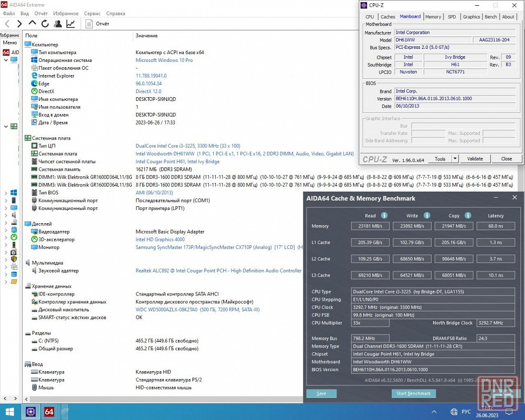The width and height of the screenshot is (525, 420).
Task: Select the Server icon in the sidebar tree
Action: click(14, 200)
